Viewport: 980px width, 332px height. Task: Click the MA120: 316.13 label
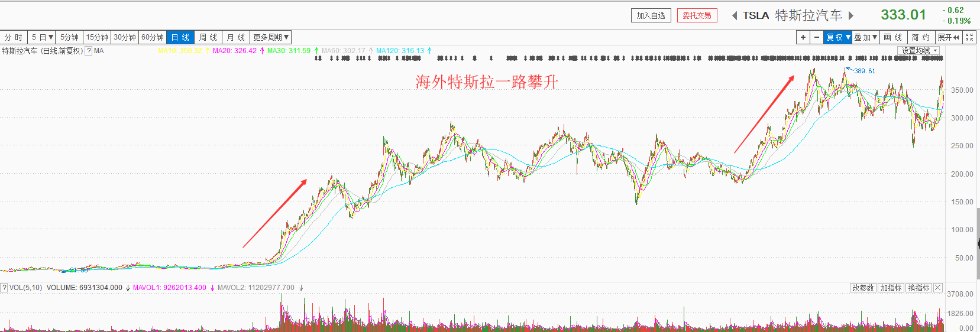click(400, 51)
